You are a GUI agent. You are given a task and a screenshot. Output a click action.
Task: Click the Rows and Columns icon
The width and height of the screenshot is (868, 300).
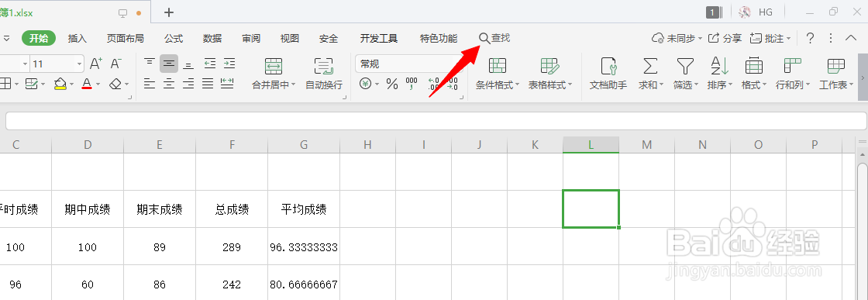(793, 66)
